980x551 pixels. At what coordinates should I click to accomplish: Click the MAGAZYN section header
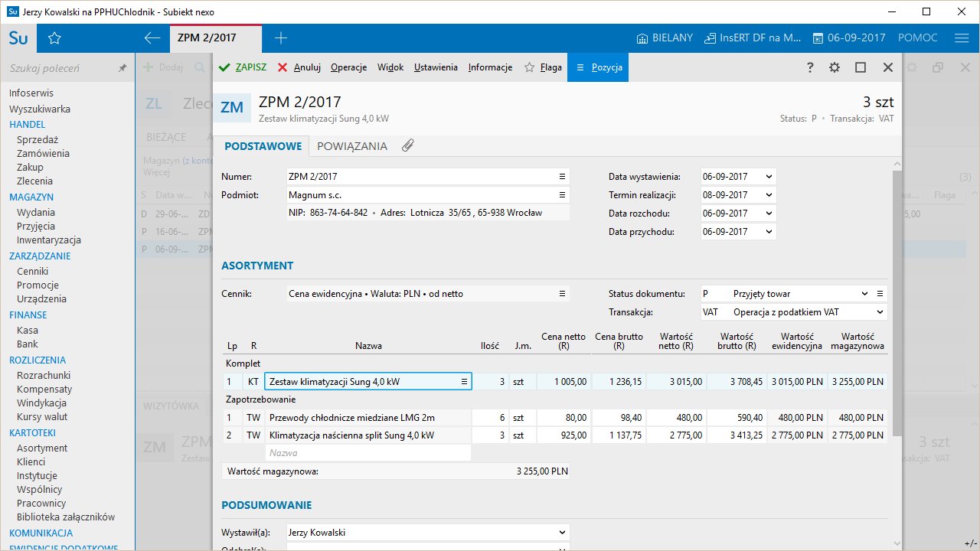31,197
